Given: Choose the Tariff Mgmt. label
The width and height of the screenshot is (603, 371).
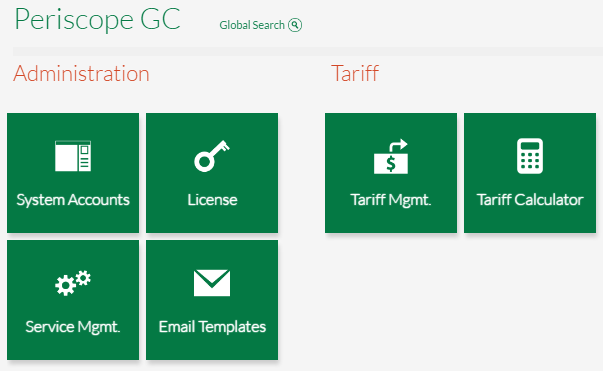Looking at the screenshot, I should pyautogui.click(x=391, y=200).
